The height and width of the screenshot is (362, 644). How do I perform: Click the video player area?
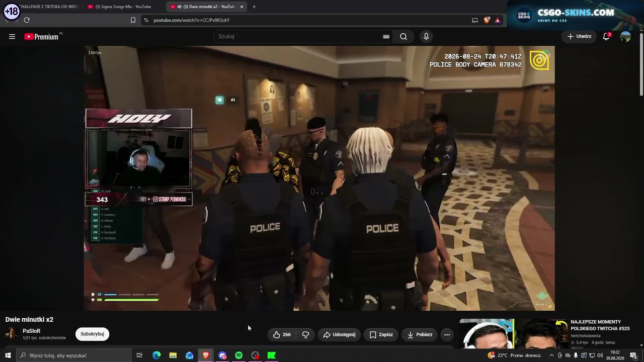[319, 178]
